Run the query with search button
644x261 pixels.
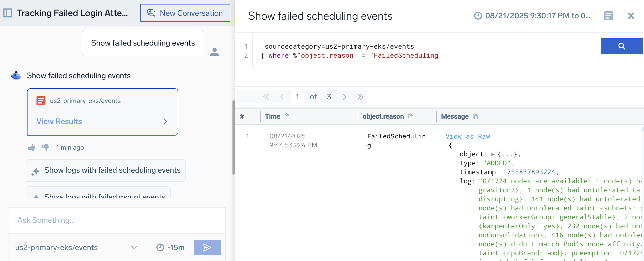pos(622,46)
